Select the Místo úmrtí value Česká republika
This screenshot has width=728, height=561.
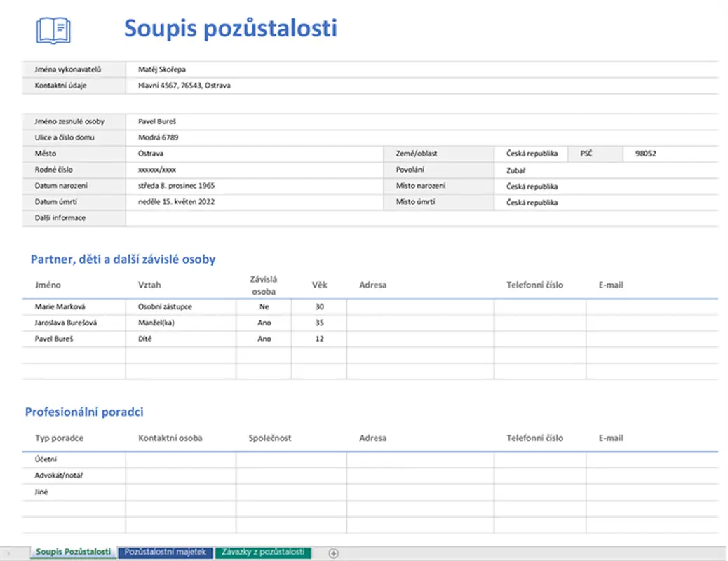coord(607,203)
